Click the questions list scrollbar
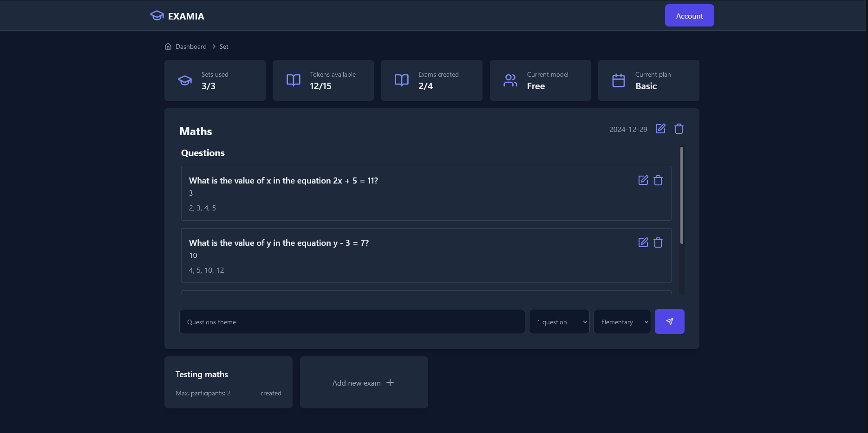868x433 pixels. point(681,195)
